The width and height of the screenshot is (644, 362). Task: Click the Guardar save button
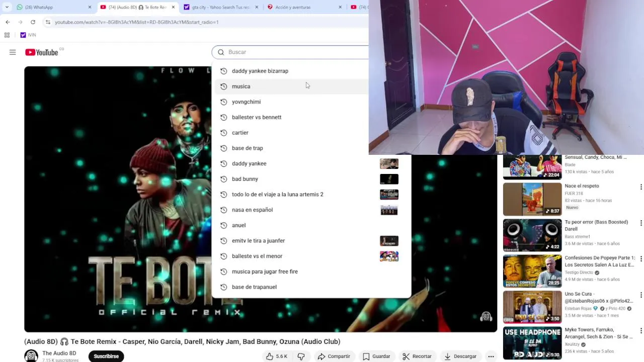(x=376, y=356)
